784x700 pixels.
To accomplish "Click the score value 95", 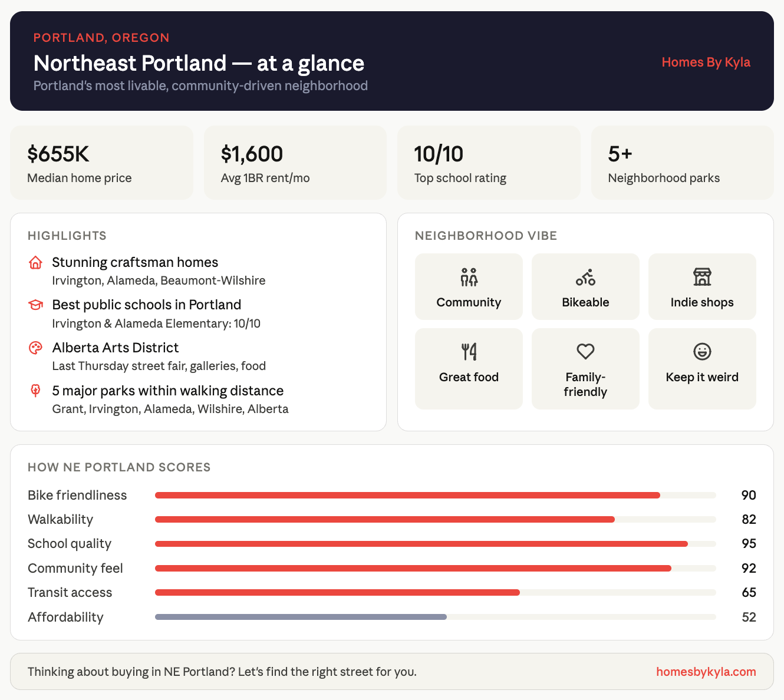I will [749, 544].
